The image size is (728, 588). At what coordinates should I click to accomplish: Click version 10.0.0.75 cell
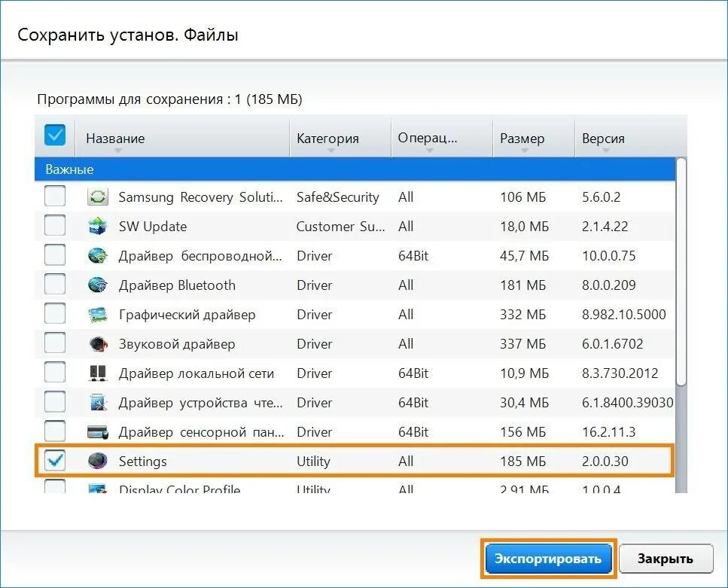coord(609,255)
